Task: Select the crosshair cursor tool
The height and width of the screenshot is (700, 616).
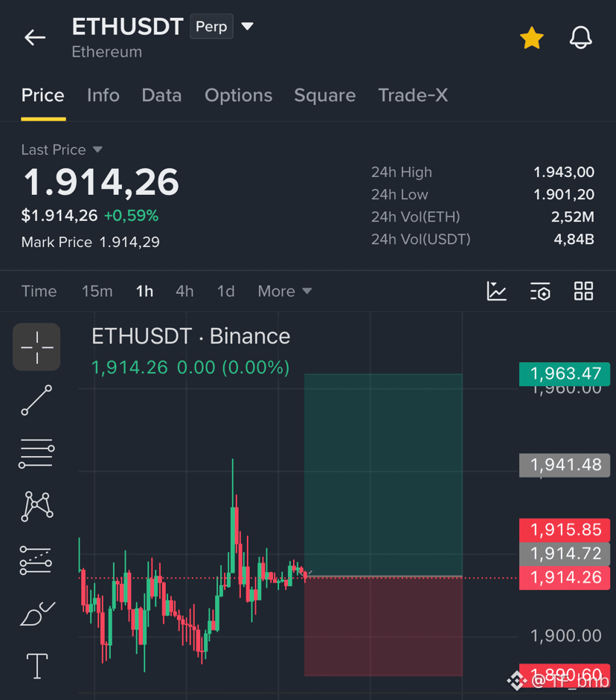Action: pos(36,347)
